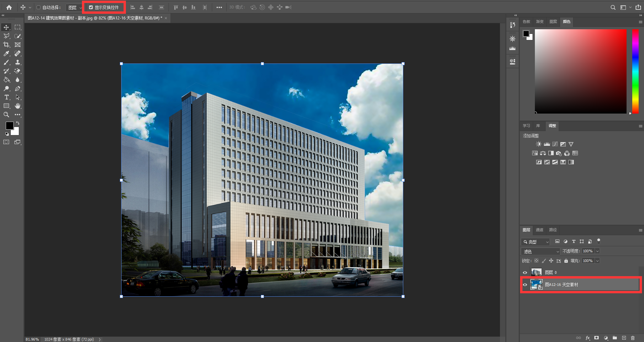Select the Paint Bucket tool
The image size is (644, 342).
(x=6, y=80)
